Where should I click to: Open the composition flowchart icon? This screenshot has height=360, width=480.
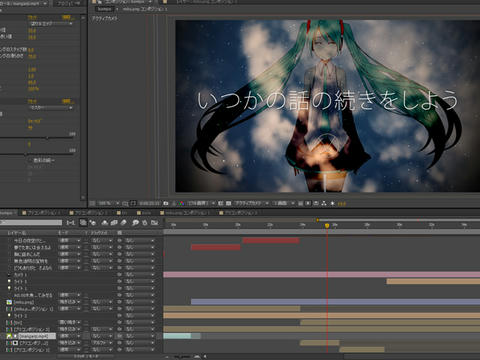coord(324,203)
